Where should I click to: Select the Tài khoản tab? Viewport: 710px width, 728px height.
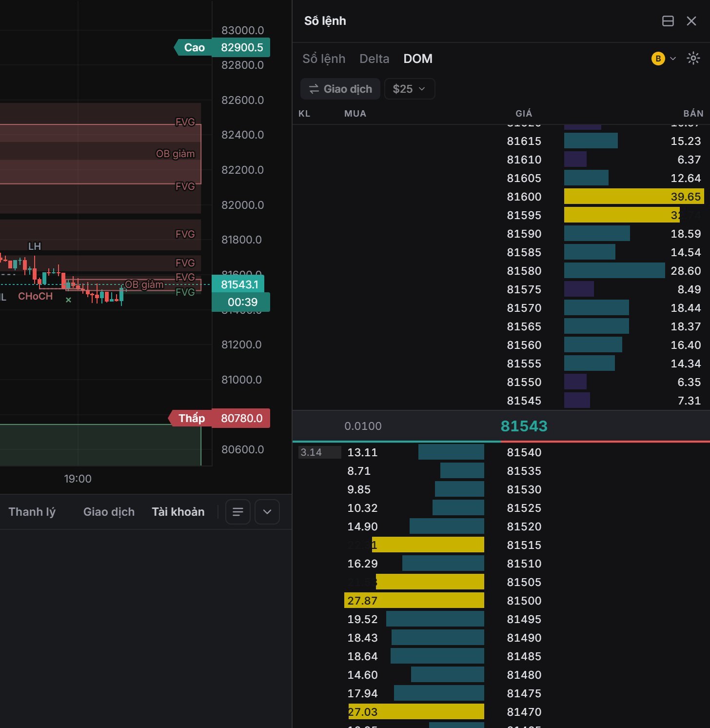(178, 512)
